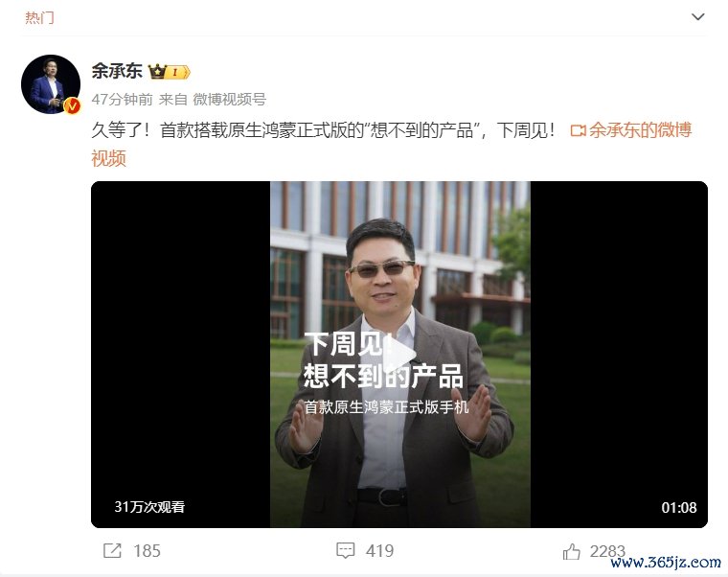Click the share/repost icon

[x=112, y=551]
